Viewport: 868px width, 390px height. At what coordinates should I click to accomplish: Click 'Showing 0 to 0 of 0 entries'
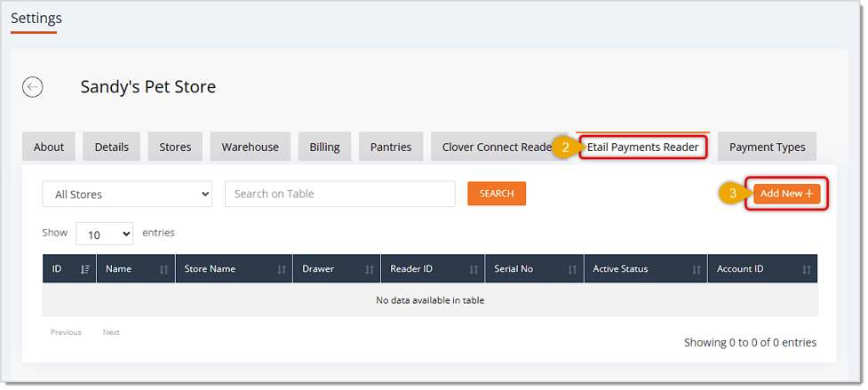click(x=750, y=342)
